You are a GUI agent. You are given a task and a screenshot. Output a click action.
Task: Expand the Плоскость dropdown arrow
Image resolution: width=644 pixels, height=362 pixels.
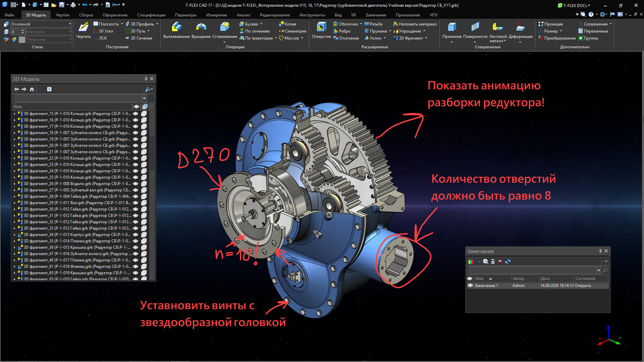(122, 24)
